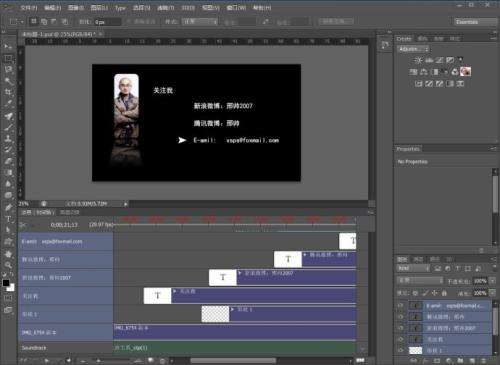
Task: Click the new group folder icon
Action: point(460,361)
